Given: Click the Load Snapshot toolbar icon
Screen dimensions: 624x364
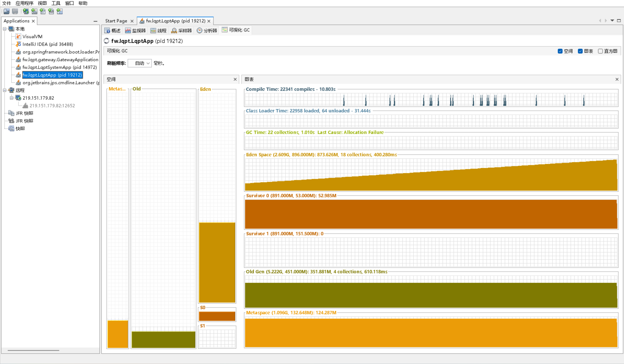Looking at the screenshot, I should tap(7, 11).
